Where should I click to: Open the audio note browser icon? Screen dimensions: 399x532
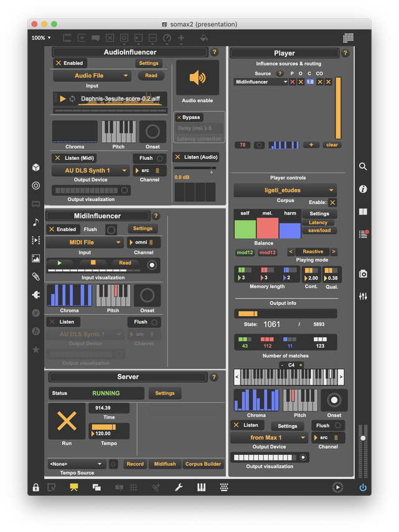click(35, 222)
